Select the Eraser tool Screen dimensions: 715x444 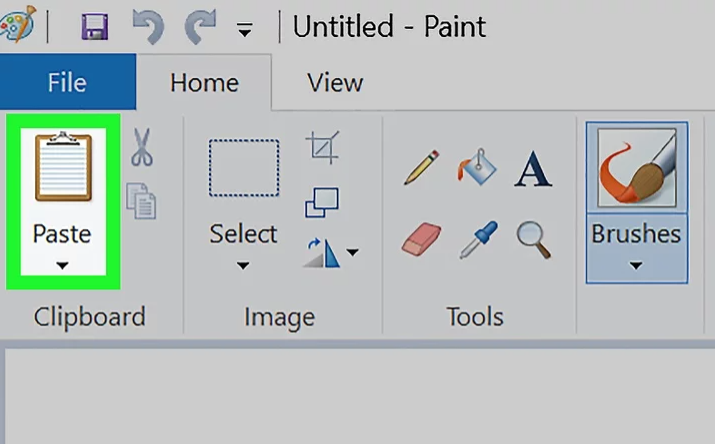[421, 239]
